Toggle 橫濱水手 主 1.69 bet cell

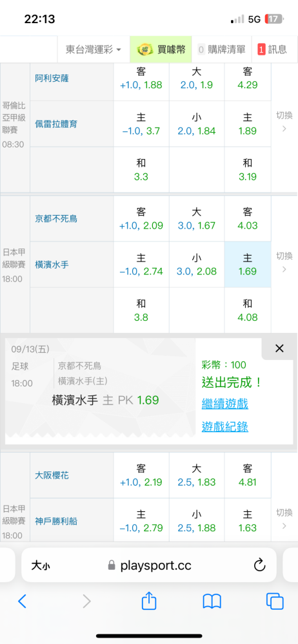248,265
